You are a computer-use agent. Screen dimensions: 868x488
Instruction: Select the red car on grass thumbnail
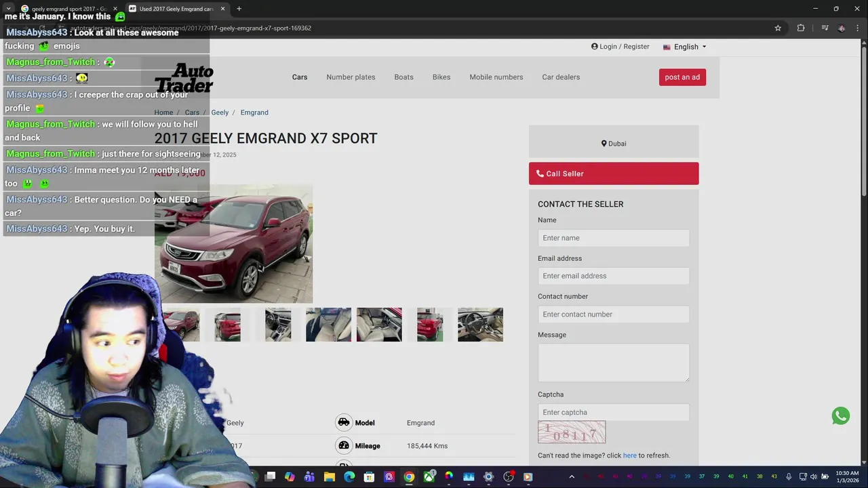(430, 325)
